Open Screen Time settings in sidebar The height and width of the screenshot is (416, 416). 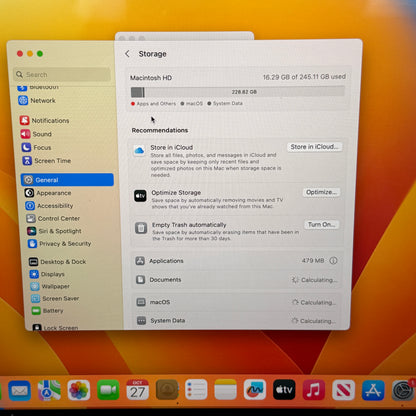[x=47, y=161]
